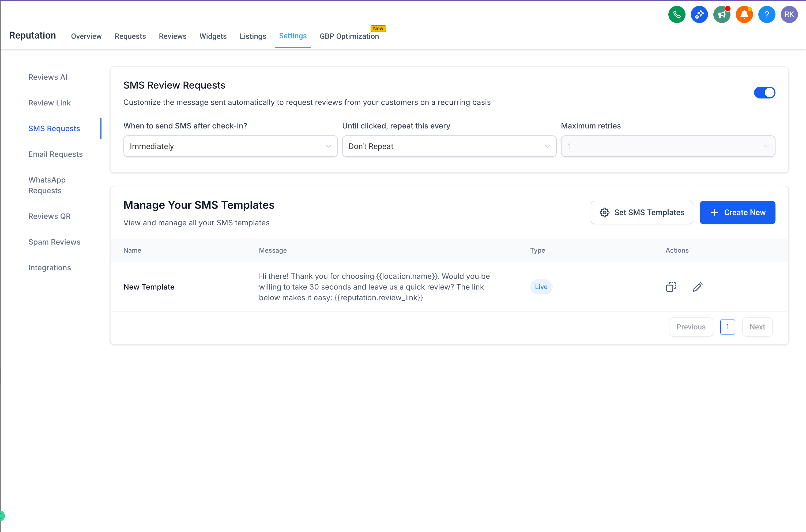
Task: Click the question mark help icon
Action: click(x=766, y=15)
